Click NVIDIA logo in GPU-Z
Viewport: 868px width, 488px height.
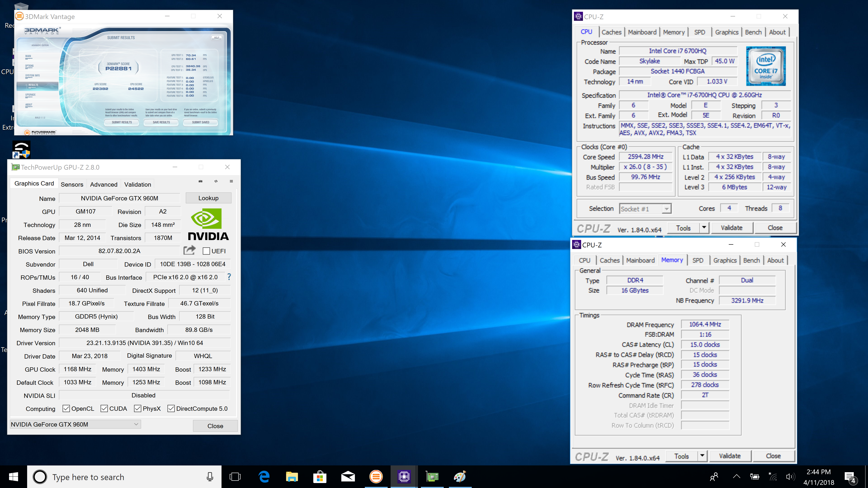(208, 224)
